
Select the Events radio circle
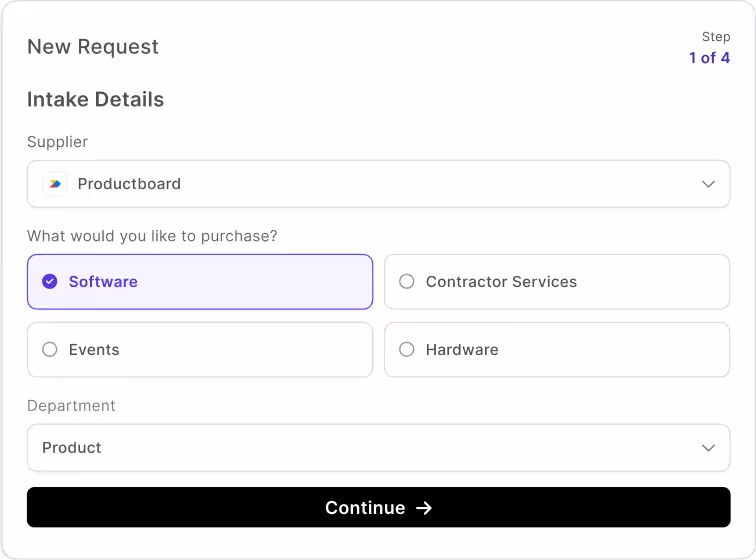click(x=49, y=350)
